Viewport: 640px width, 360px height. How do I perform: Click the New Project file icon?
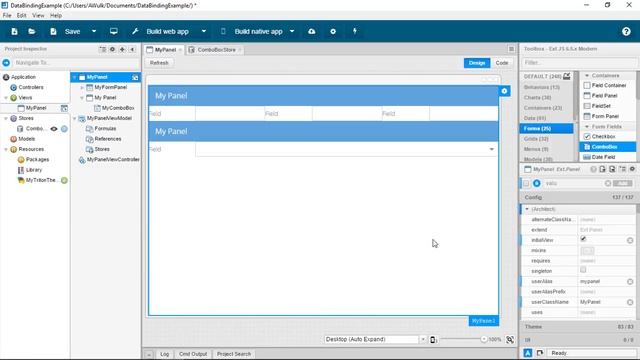14,31
